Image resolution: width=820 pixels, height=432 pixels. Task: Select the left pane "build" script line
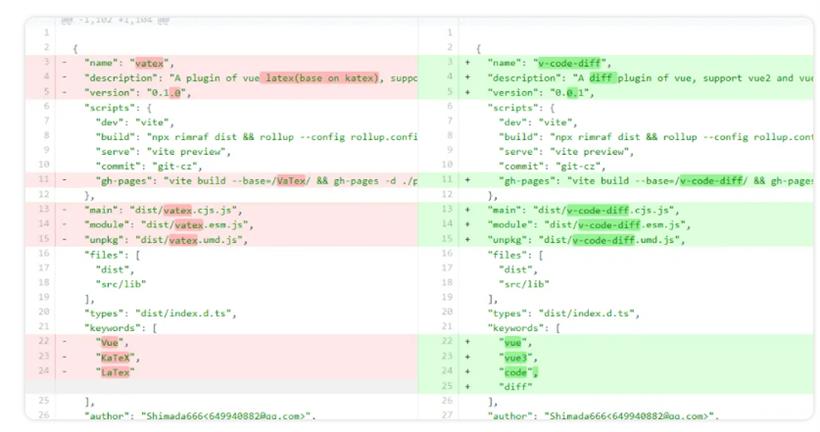tap(221, 137)
